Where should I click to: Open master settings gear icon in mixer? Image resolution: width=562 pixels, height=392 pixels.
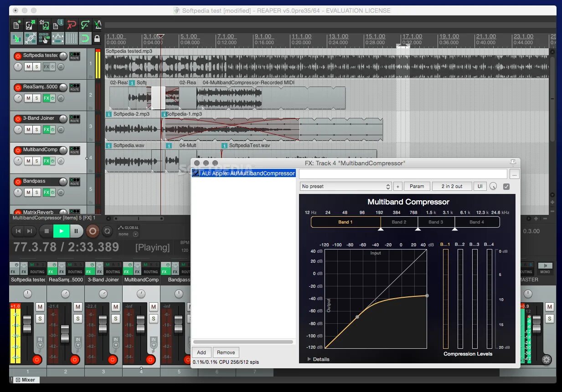[547, 360]
